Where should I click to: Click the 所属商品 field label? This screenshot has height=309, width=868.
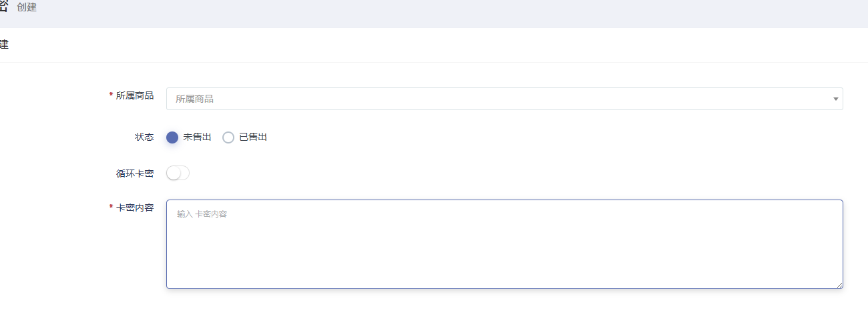coord(135,95)
